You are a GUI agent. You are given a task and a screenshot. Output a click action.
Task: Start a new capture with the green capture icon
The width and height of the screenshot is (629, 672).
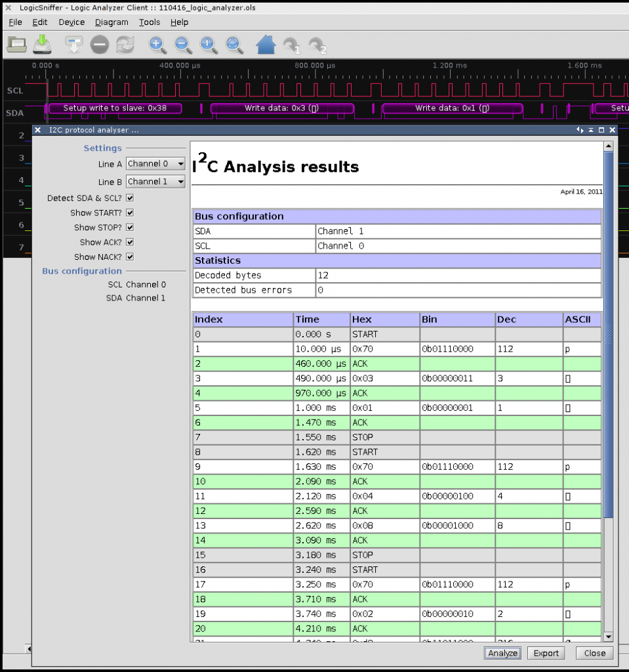tap(41, 44)
